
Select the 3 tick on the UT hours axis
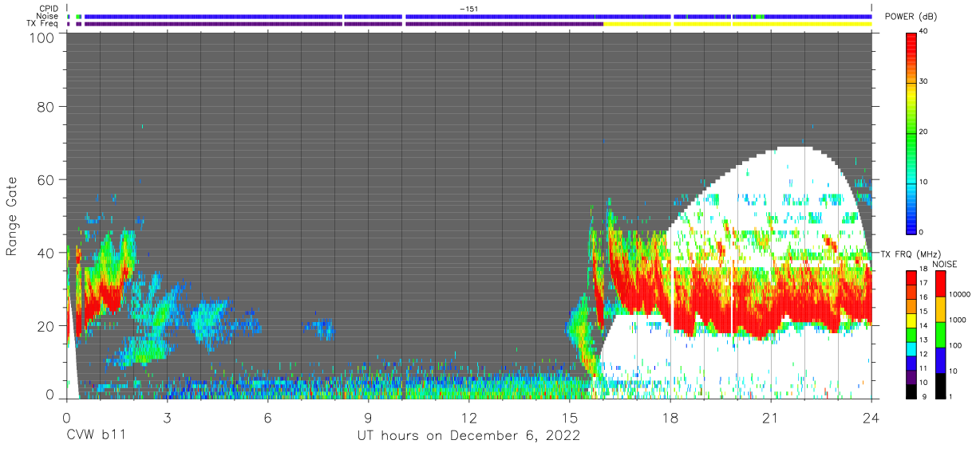(x=167, y=418)
